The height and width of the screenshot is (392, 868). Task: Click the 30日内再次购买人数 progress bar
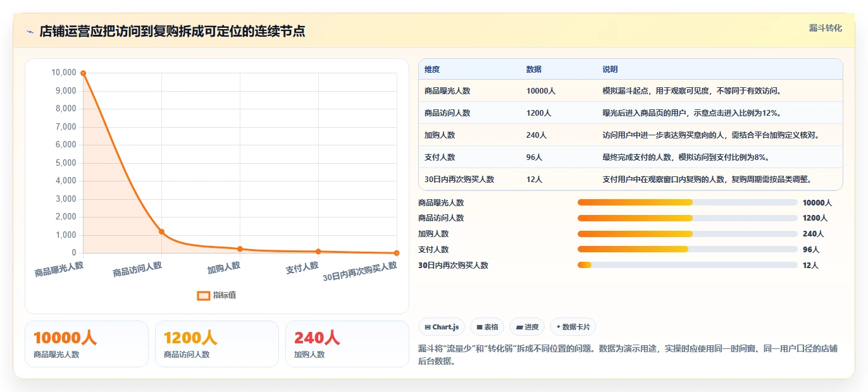coord(687,266)
